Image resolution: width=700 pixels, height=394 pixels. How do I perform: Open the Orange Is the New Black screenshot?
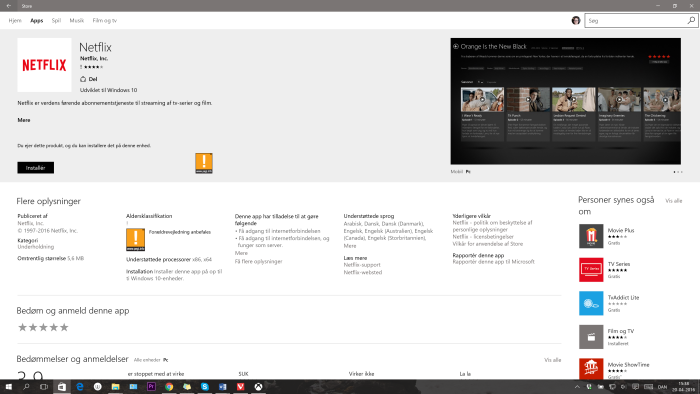566,101
